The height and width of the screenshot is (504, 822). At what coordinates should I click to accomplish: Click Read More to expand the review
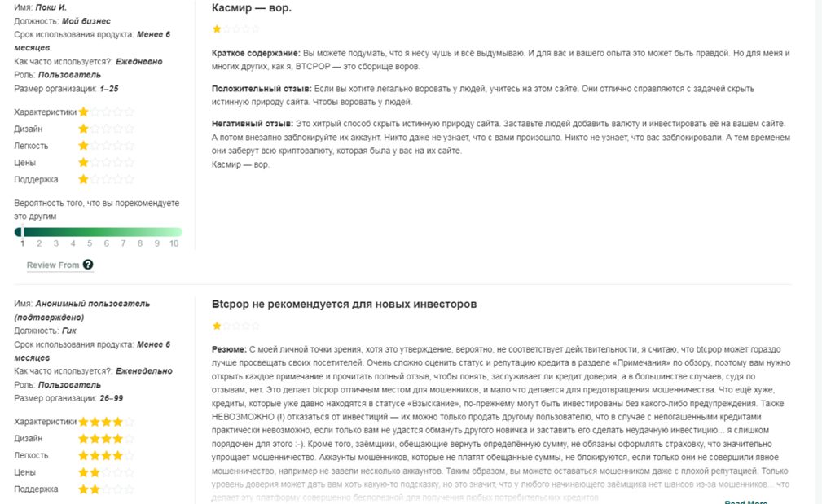click(x=745, y=502)
